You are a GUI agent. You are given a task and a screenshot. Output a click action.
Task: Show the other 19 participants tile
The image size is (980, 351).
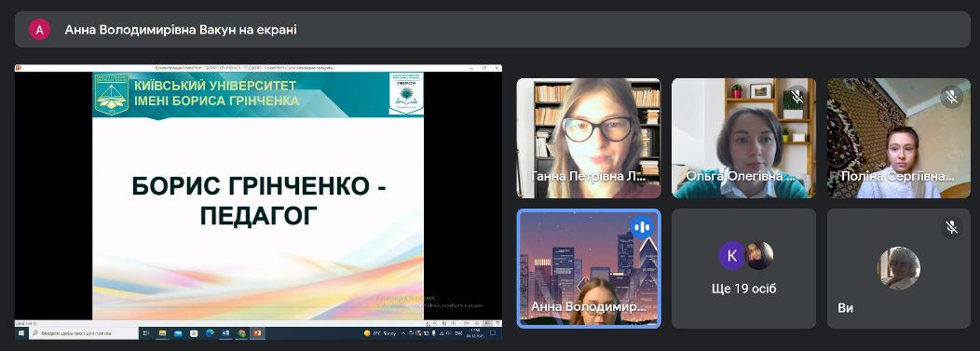(x=743, y=268)
